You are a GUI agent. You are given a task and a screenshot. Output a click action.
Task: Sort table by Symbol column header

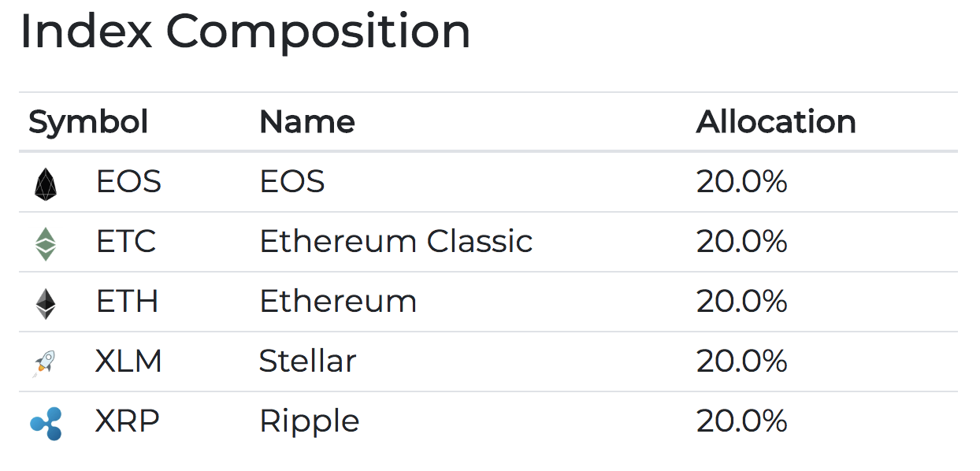(88, 122)
